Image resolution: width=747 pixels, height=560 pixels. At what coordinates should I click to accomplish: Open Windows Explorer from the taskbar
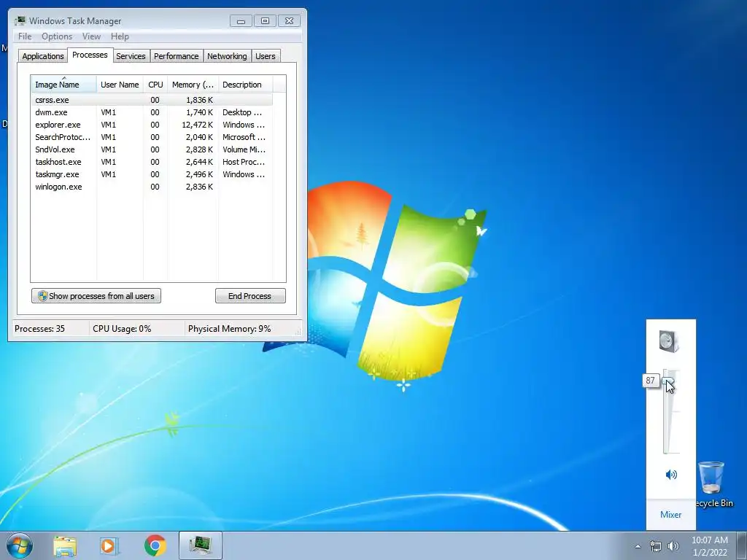(65, 545)
